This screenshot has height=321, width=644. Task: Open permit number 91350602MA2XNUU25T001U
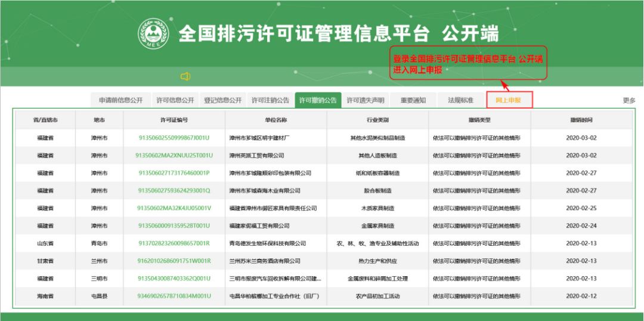tap(174, 155)
